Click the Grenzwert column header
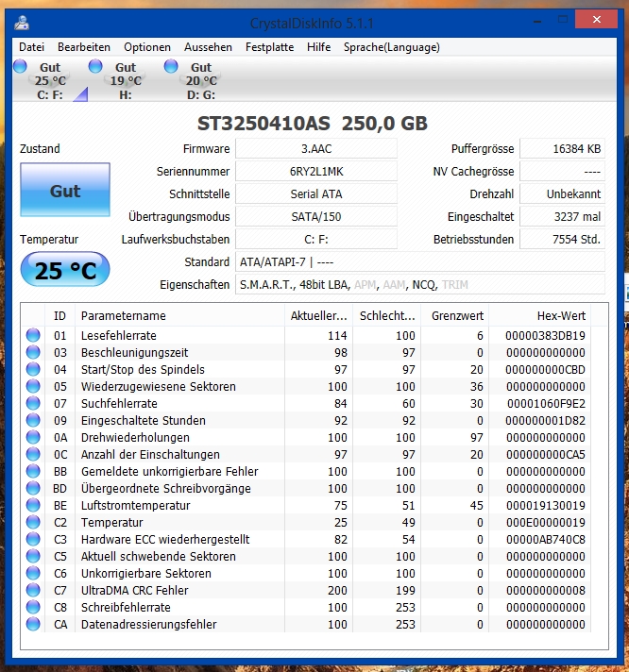 (x=455, y=316)
